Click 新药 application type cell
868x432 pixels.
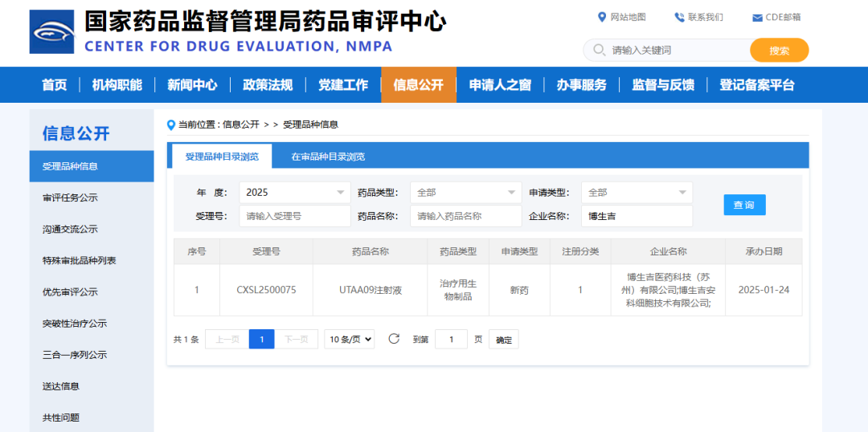tap(520, 290)
